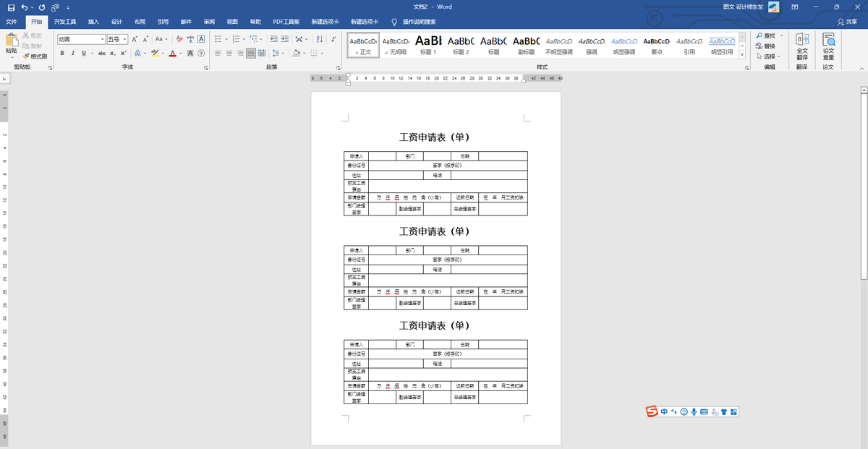Switch to the 插入 ribbon tab
The image size is (868, 449).
[x=93, y=21]
